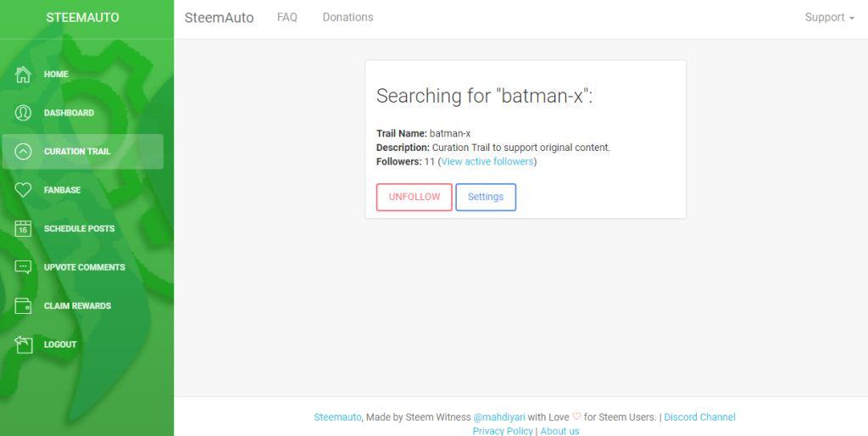The width and height of the screenshot is (868, 436).
Task: Expand the Support dropdown menu
Action: [x=829, y=18]
